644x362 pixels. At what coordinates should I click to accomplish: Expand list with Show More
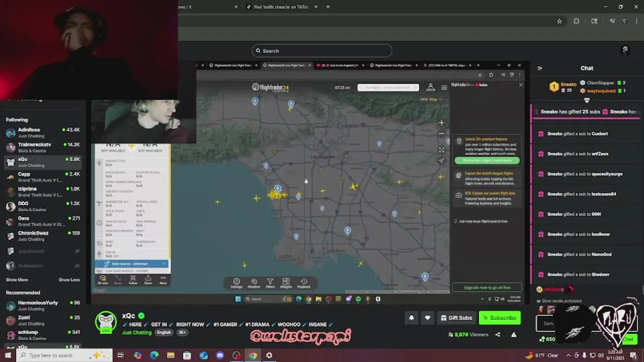tap(17, 280)
